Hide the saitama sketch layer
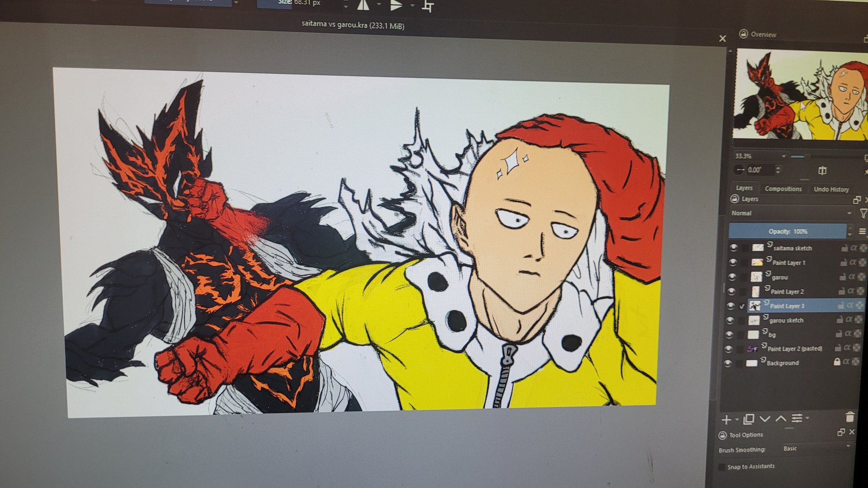The width and height of the screenshot is (868, 488). coord(734,247)
